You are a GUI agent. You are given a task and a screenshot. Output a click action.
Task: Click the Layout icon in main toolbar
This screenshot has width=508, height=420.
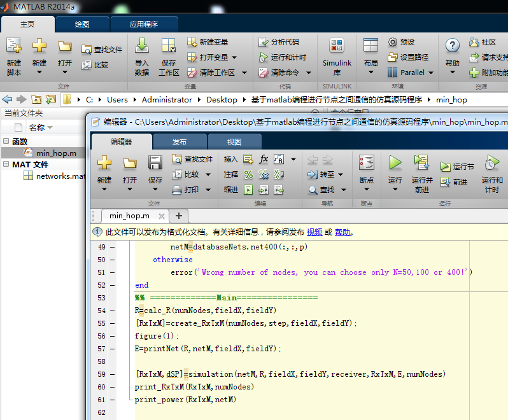coord(370,45)
